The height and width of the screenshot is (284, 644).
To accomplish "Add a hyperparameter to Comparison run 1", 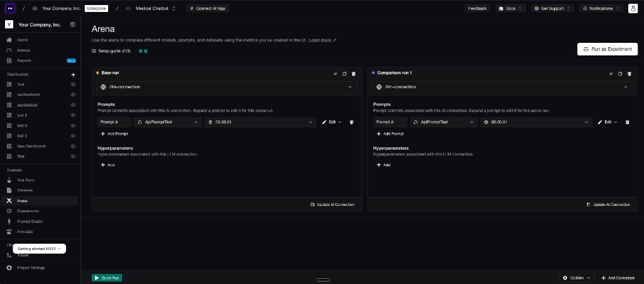I will 384,165.
